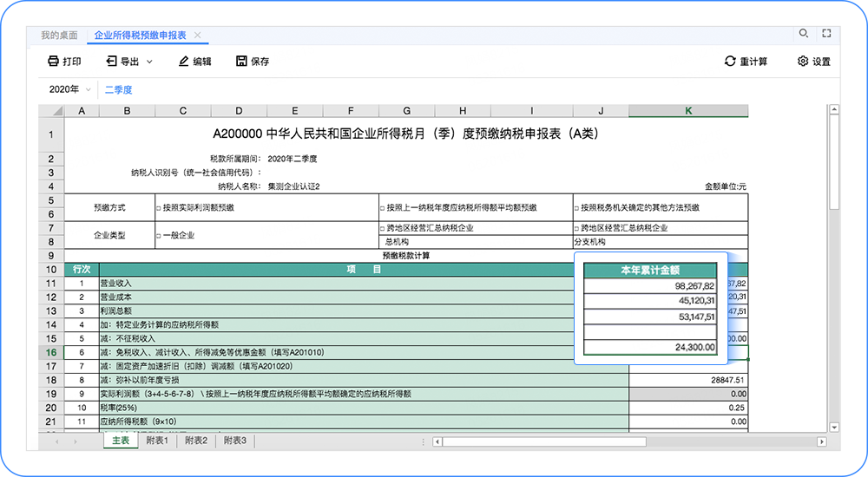Open settings (设置) gear icon
Viewport: 868px width, 477px height.
point(803,61)
